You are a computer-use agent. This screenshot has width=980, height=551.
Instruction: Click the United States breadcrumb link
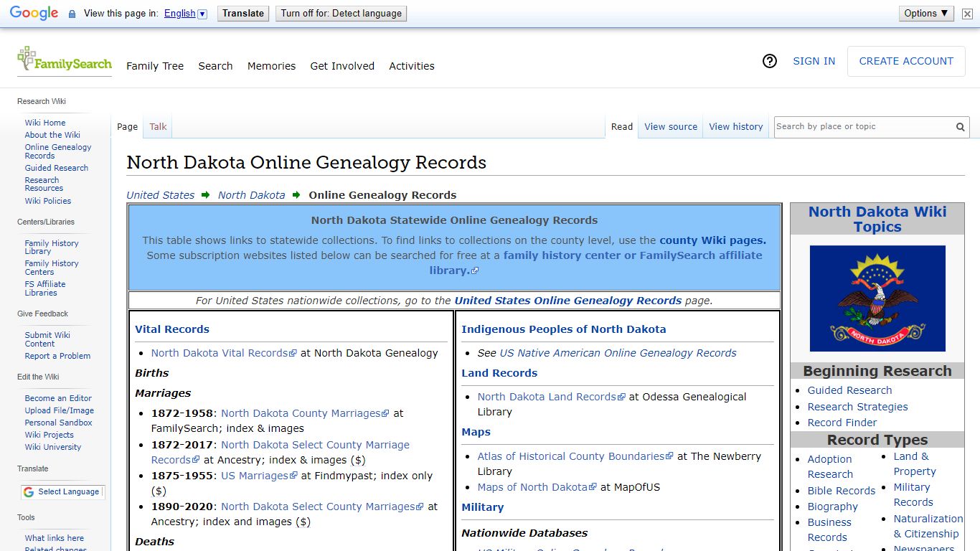pos(161,195)
